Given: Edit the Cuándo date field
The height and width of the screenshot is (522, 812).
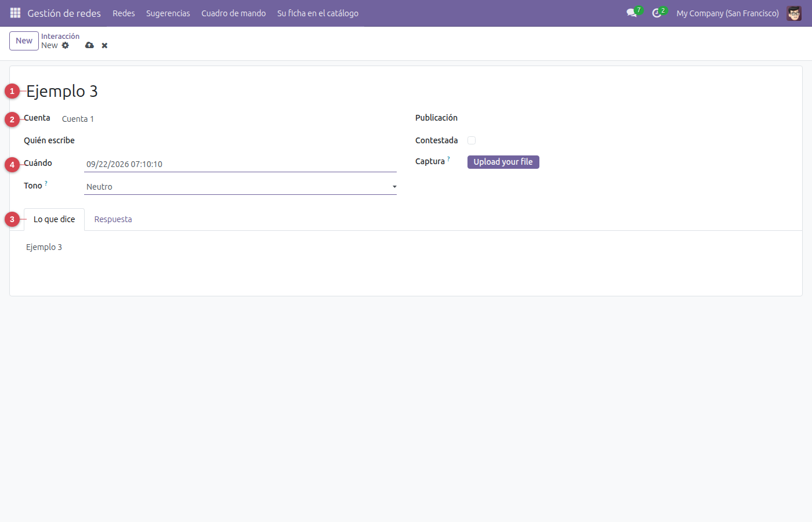Looking at the screenshot, I should coord(240,164).
